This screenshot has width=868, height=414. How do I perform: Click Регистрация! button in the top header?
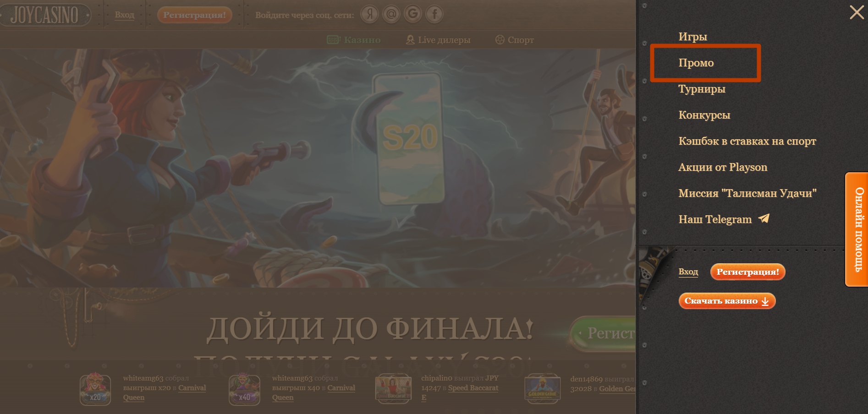click(x=194, y=15)
